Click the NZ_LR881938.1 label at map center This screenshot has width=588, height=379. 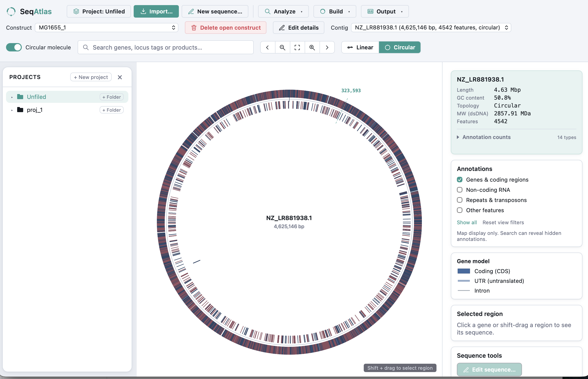tap(289, 218)
